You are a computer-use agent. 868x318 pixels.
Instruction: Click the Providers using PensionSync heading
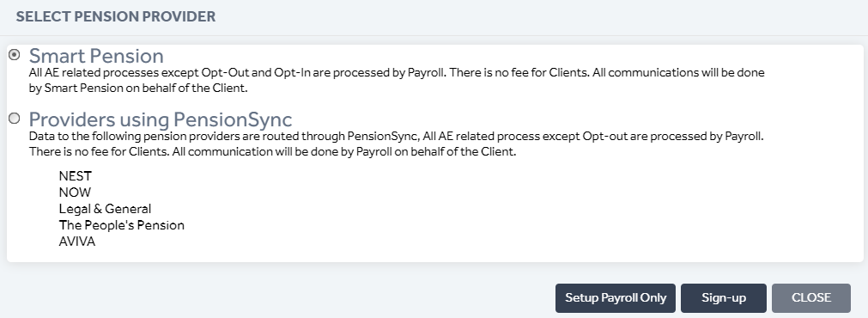161,119
